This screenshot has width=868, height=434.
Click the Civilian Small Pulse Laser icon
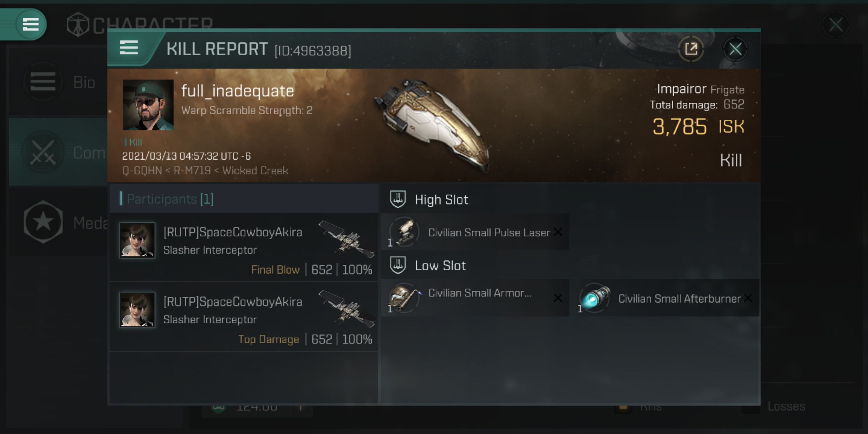point(404,232)
